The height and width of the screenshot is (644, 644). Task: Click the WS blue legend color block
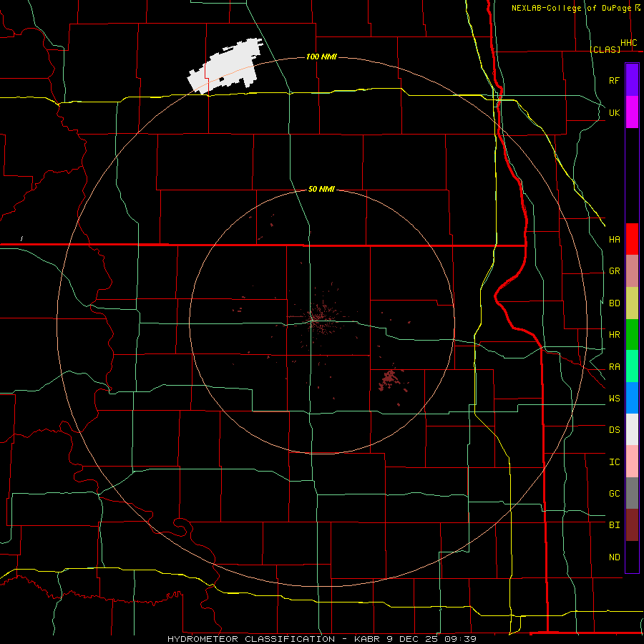pyautogui.click(x=632, y=398)
